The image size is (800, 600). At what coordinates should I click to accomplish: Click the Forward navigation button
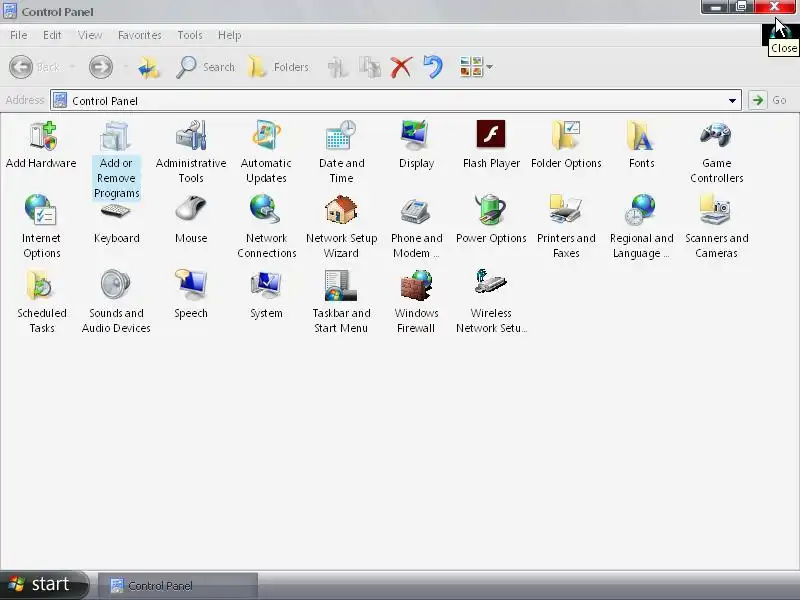pyautogui.click(x=101, y=67)
